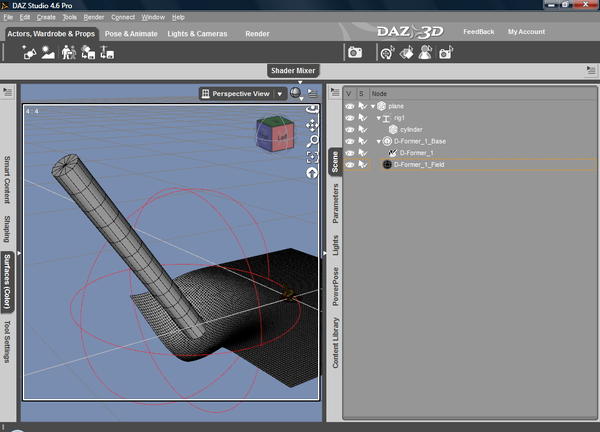The height and width of the screenshot is (432, 600).
Task: Click the Node column header
Action: pos(379,93)
